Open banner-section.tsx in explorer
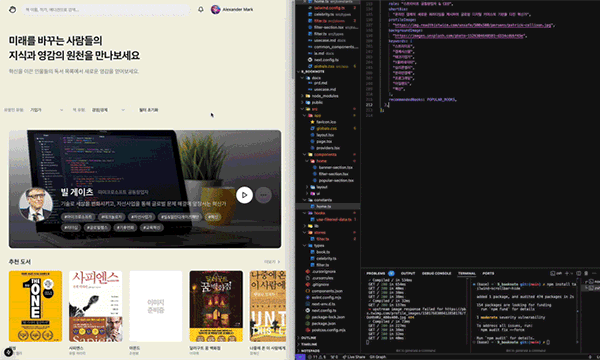This screenshot has height=360, width=600. pyautogui.click(x=336, y=168)
